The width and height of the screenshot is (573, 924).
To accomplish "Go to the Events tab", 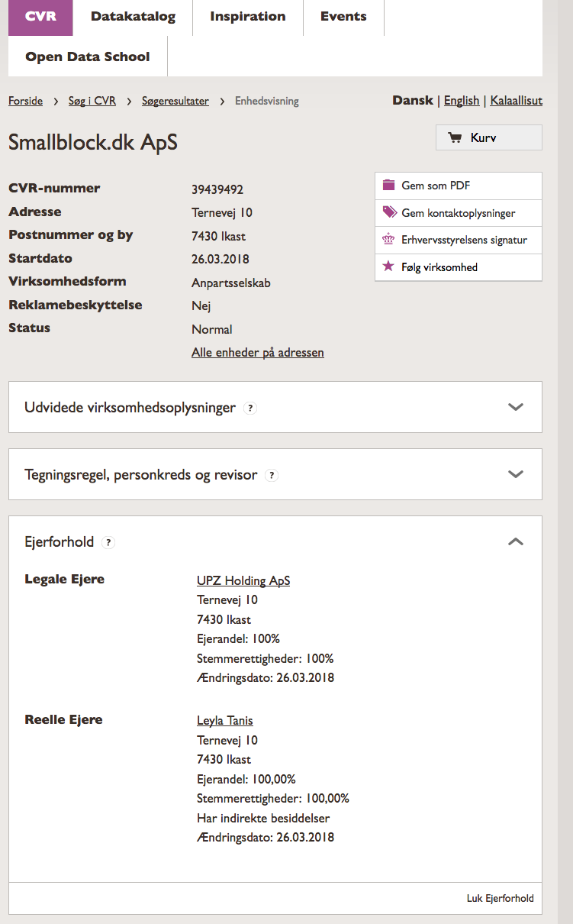I will 343,18.
